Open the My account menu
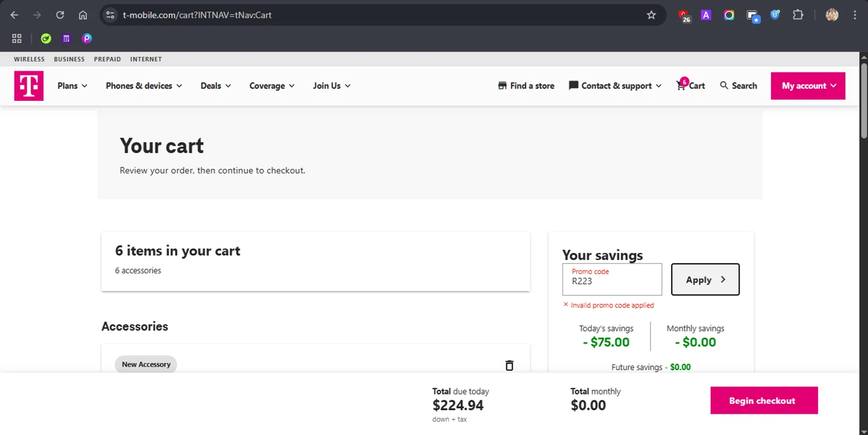The height and width of the screenshot is (435, 868). (x=808, y=86)
